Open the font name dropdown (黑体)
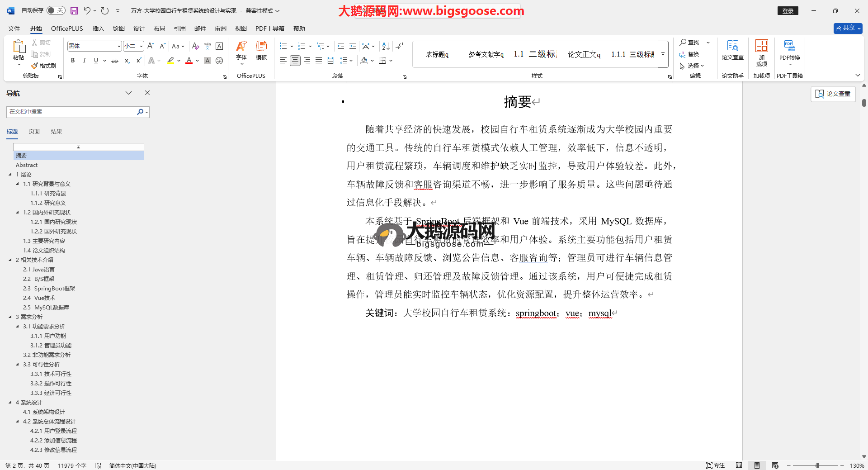Image resolution: width=868 pixels, height=470 pixels. [119, 46]
